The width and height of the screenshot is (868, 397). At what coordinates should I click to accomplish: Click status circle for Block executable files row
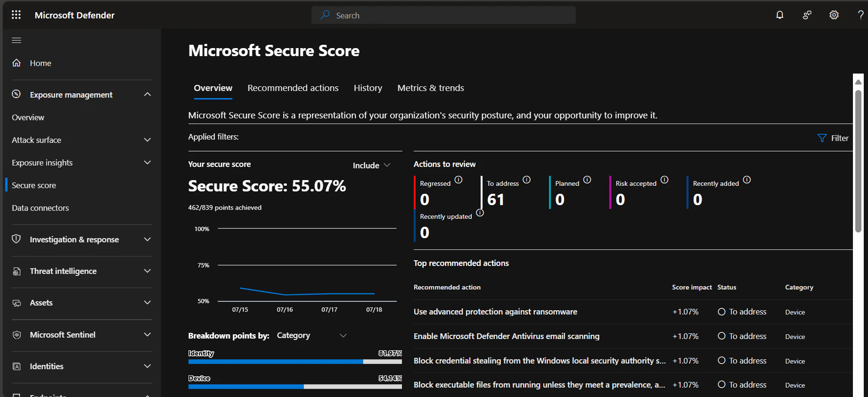coord(721,385)
